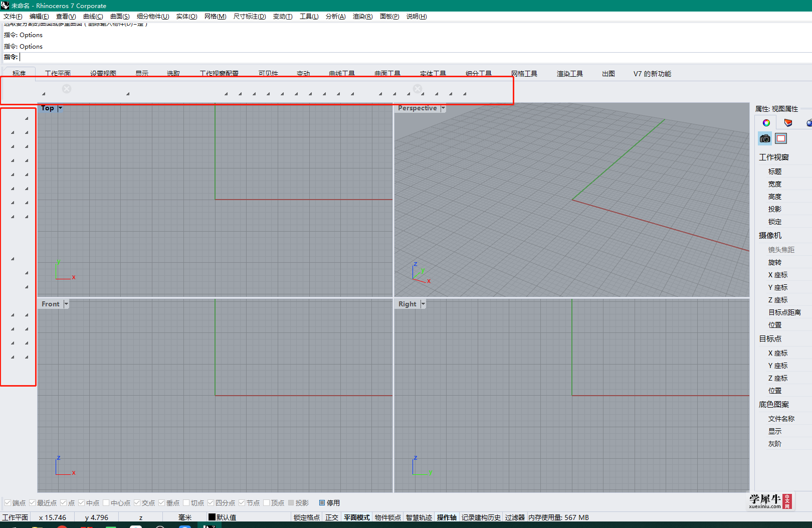The height and width of the screenshot is (528, 812).
Task: Open the 说明(H) menu
Action: pos(417,17)
